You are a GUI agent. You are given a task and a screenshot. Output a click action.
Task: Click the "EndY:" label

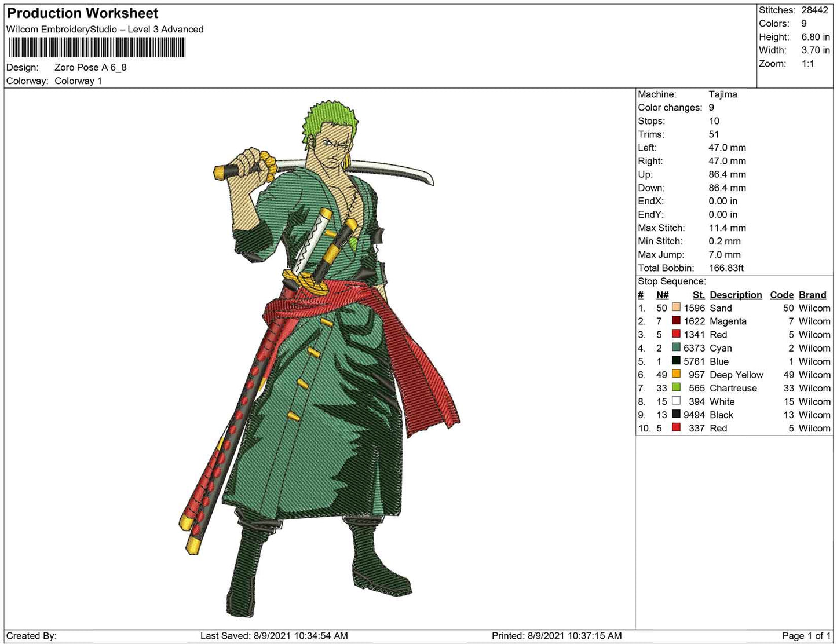[651, 214]
